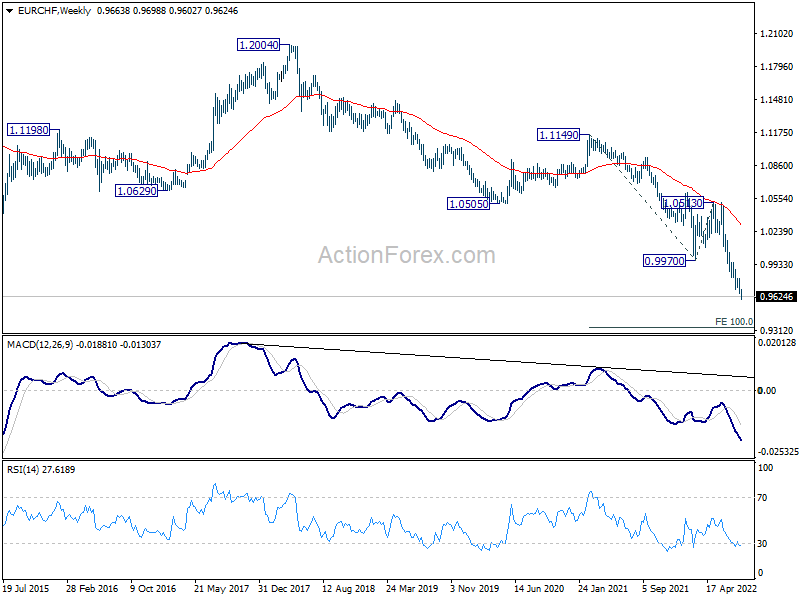The image size is (800, 600).
Task: Click the 0.93120 price axis value
Action: coord(777,331)
